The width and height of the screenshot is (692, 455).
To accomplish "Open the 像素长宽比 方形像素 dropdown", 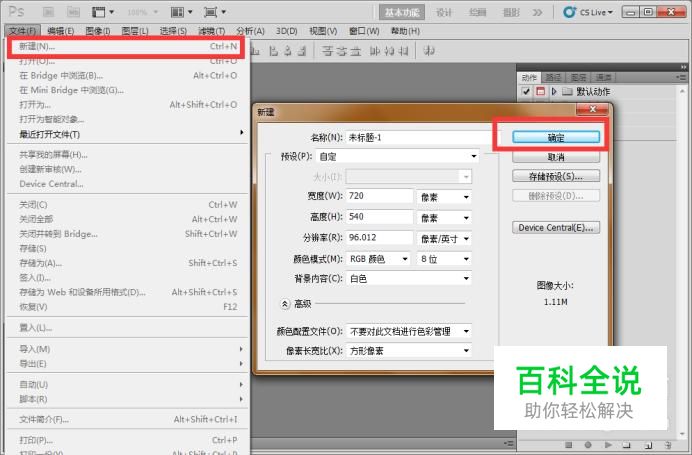I will [409, 351].
